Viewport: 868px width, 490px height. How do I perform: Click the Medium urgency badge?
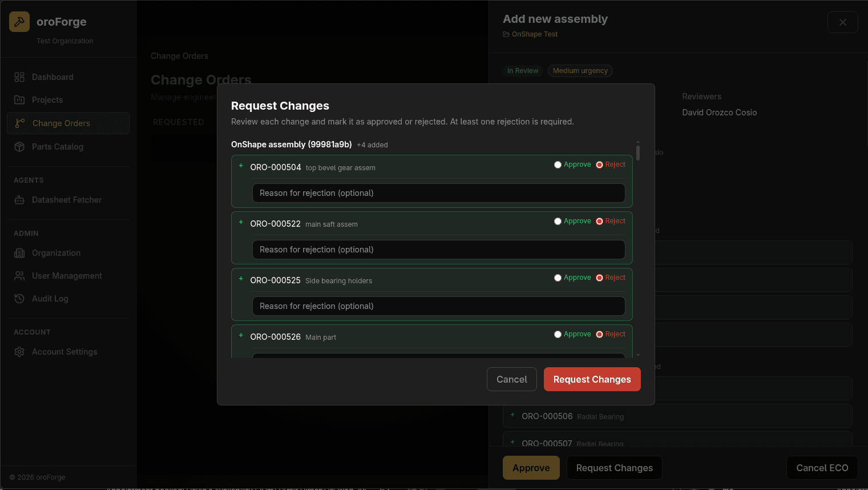pyautogui.click(x=580, y=71)
